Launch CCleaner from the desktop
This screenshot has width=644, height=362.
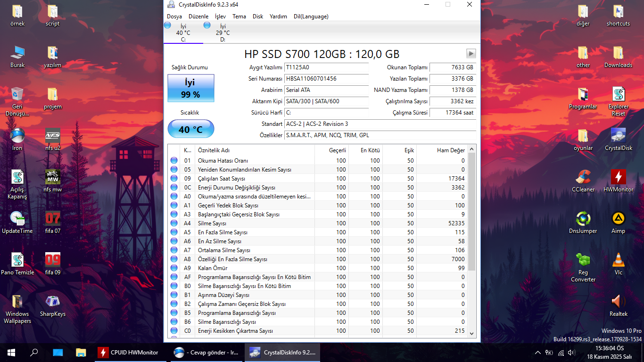coord(583,181)
